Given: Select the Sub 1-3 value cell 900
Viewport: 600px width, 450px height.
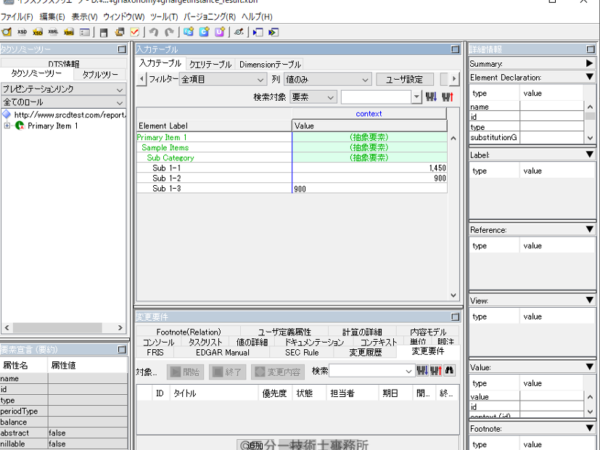Looking at the screenshot, I should 369,188.
